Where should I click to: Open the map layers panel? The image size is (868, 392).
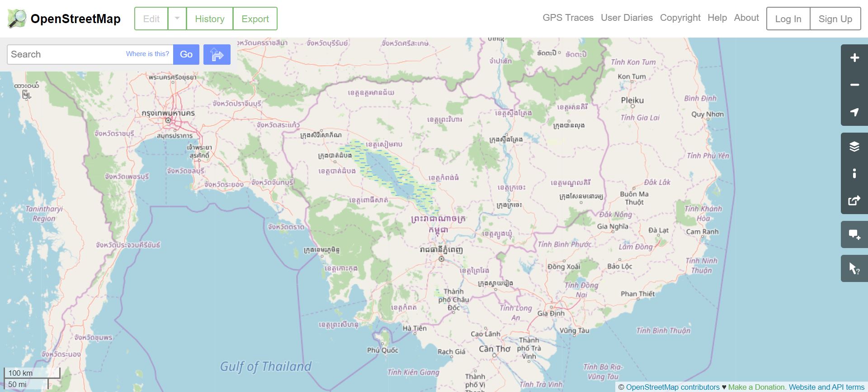(854, 146)
